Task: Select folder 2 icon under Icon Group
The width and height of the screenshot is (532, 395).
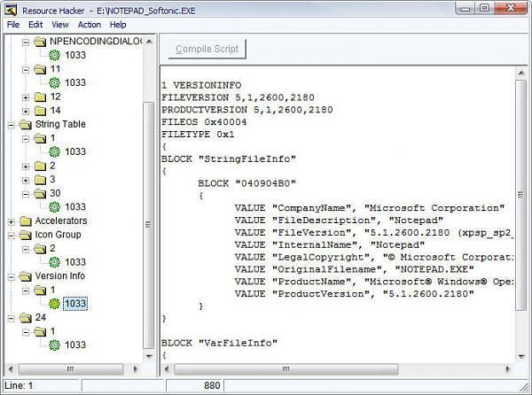Action: click(40, 249)
